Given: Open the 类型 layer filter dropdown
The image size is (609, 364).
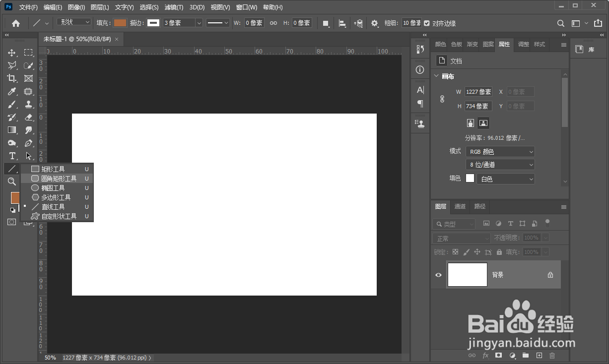Looking at the screenshot, I should coord(454,224).
